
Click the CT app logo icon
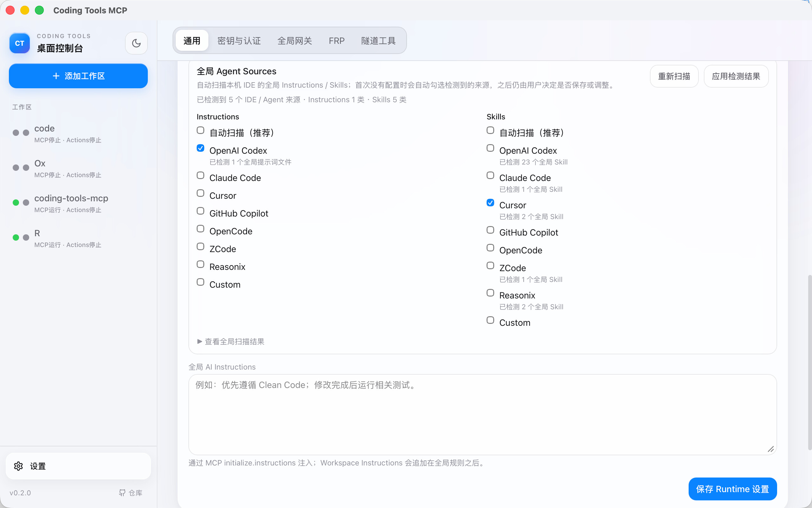click(19, 43)
